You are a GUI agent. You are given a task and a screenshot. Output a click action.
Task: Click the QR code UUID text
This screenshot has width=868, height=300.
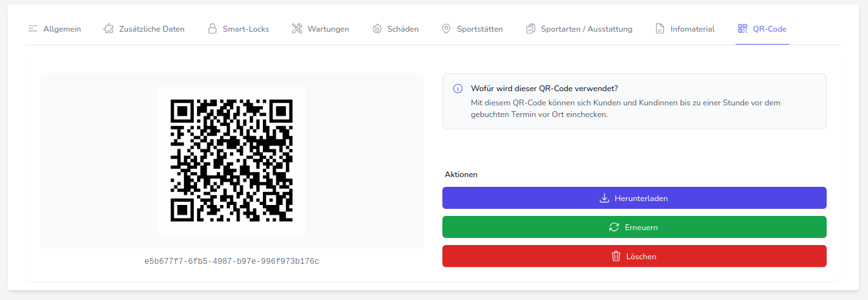(231, 262)
